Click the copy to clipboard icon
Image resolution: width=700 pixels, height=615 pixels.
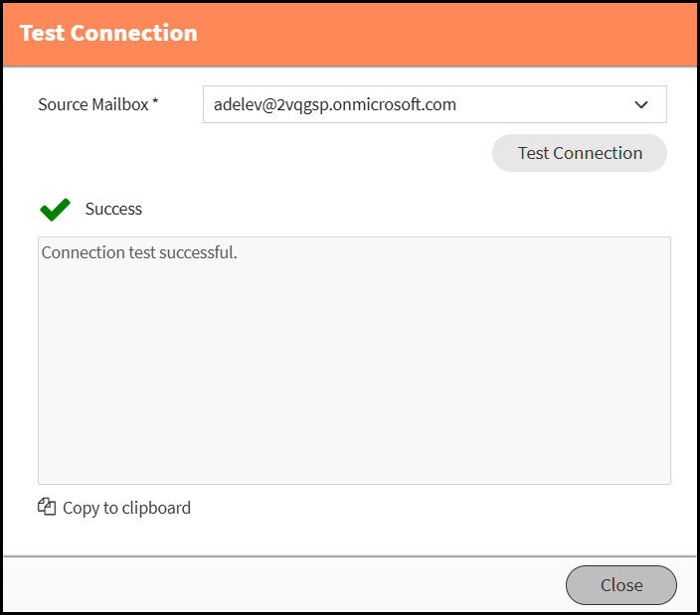[47, 507]
